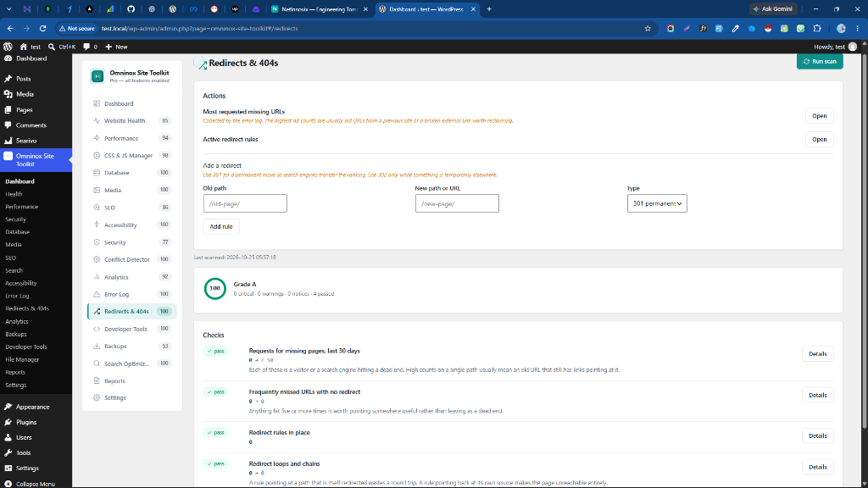Viewport: 868px width, 488px height.
Task: Reload the browser page
Action: coord(42,28)
